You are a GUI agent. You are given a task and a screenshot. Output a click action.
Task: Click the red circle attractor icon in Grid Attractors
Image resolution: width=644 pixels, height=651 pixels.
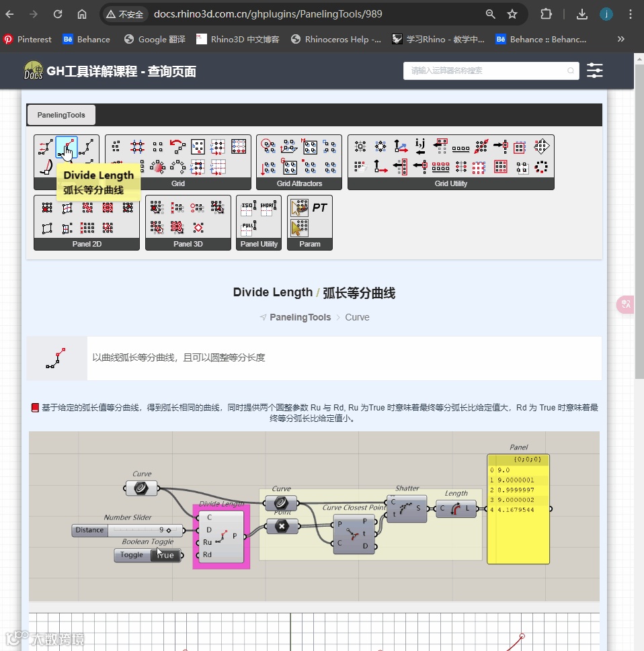coord(268,146)
